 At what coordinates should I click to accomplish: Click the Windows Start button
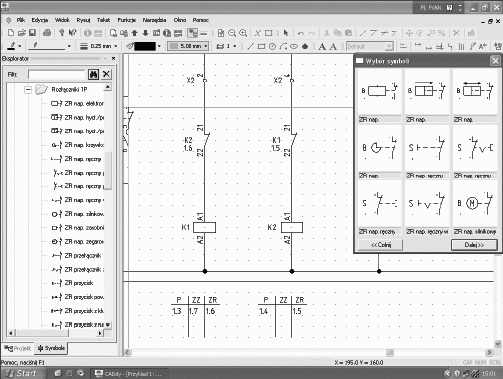tap(23, 373)
